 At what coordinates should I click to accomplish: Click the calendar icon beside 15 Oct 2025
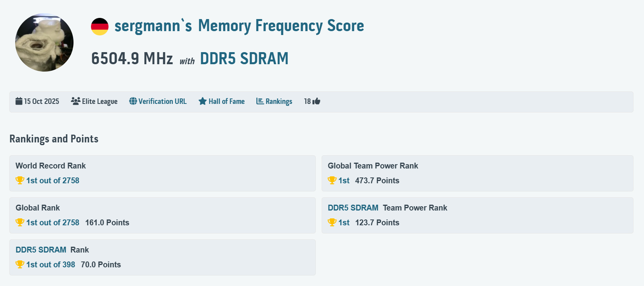tap(19, 101)
